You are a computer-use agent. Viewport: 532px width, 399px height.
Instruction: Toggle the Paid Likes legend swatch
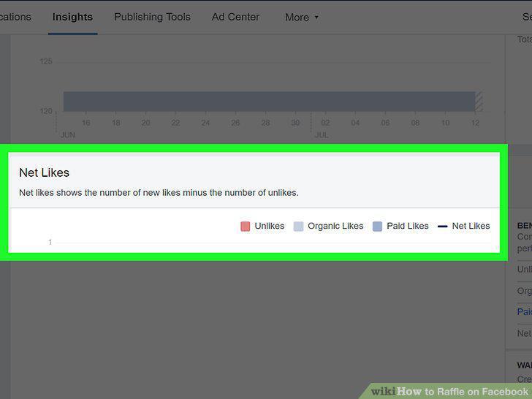click(x=377, y=227)
